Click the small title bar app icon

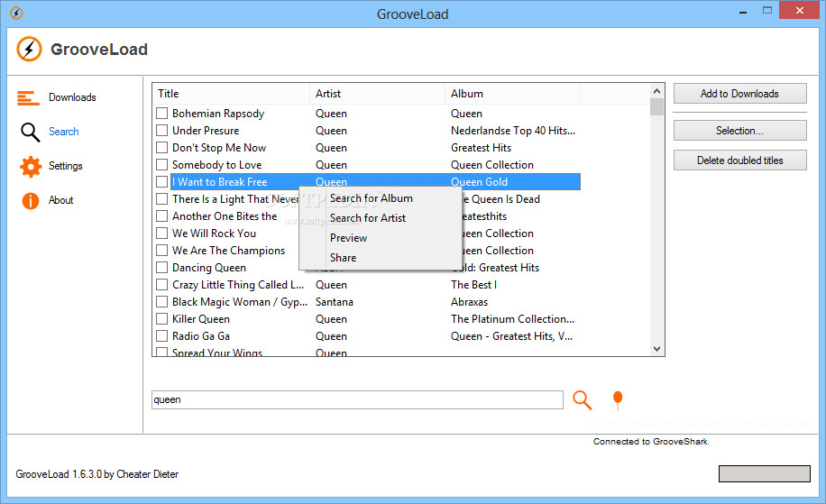[x=16, y=14]
